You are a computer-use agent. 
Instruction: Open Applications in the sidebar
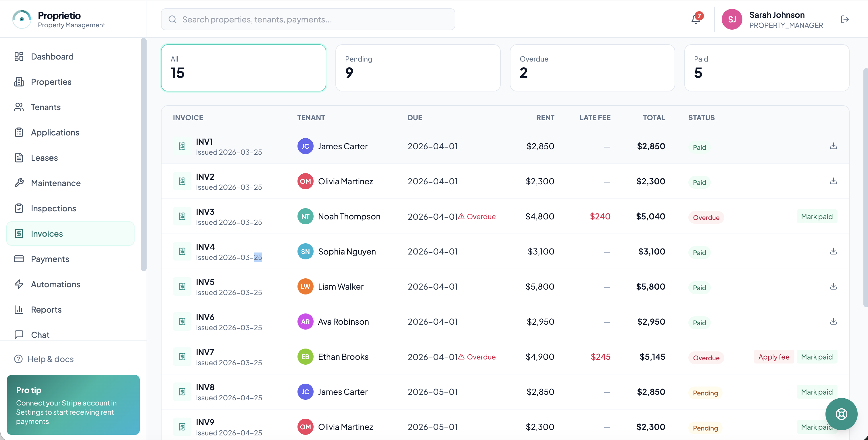point(70,132)
